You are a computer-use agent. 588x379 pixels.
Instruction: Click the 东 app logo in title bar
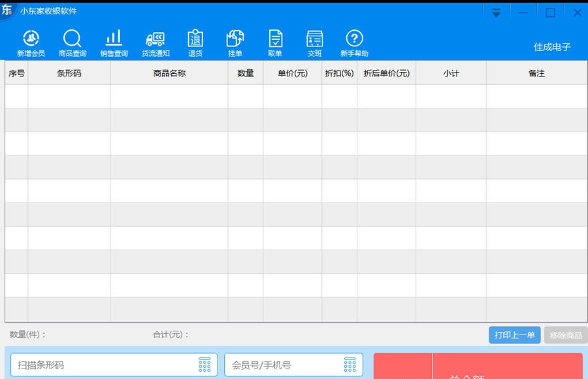click(7, 10)
